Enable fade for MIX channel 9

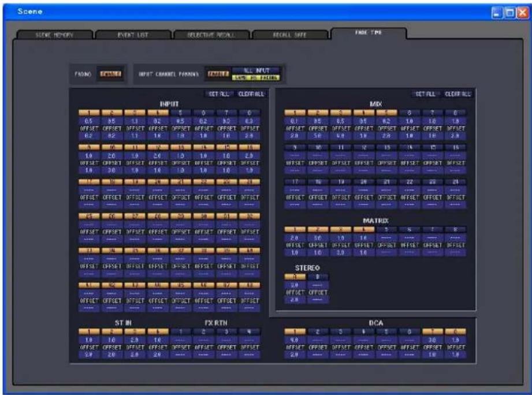click(295, 147)
